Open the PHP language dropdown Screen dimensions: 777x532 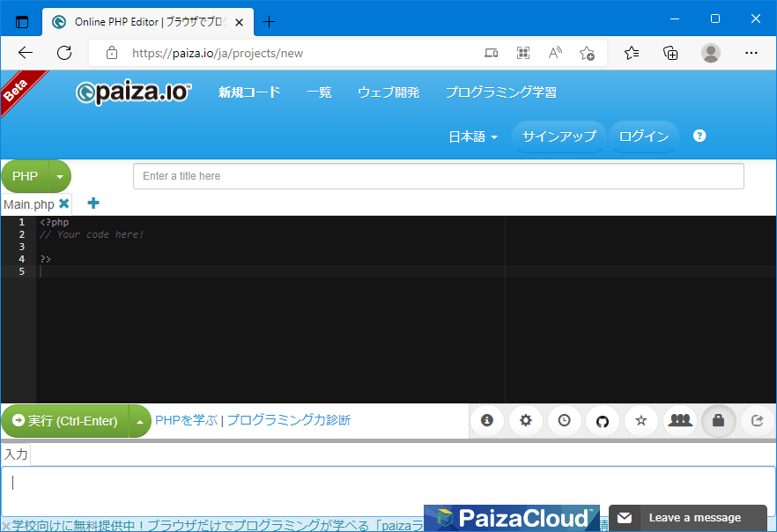click(36, 176)
